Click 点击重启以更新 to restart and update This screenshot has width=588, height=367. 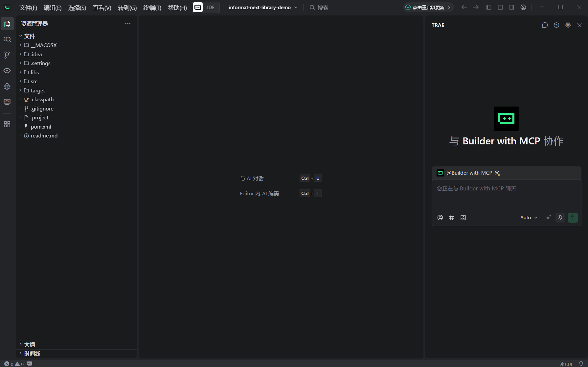click(427, 7)
